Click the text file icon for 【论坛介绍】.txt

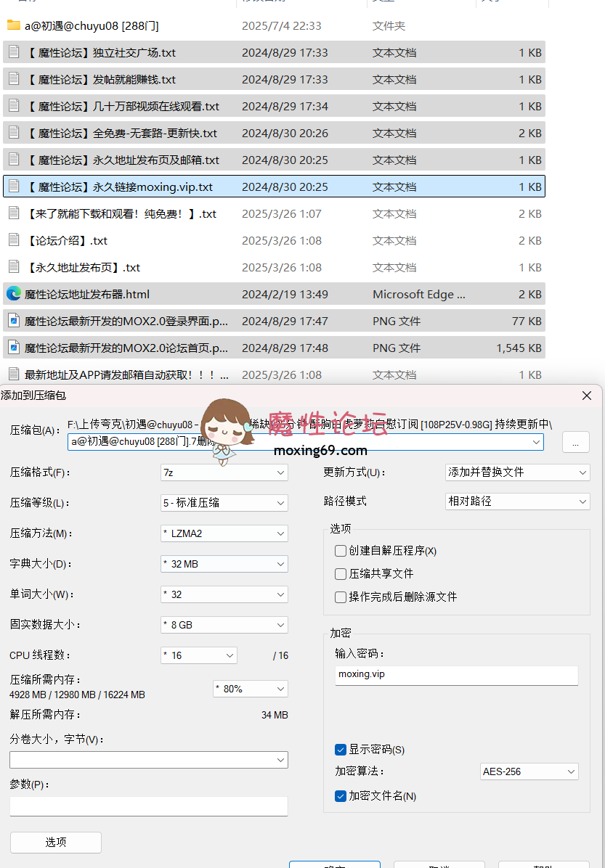(14, 240)
